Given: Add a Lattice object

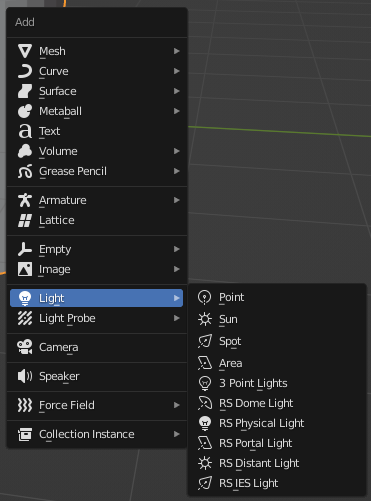Looking at the screenshot, I should (97, 220).
